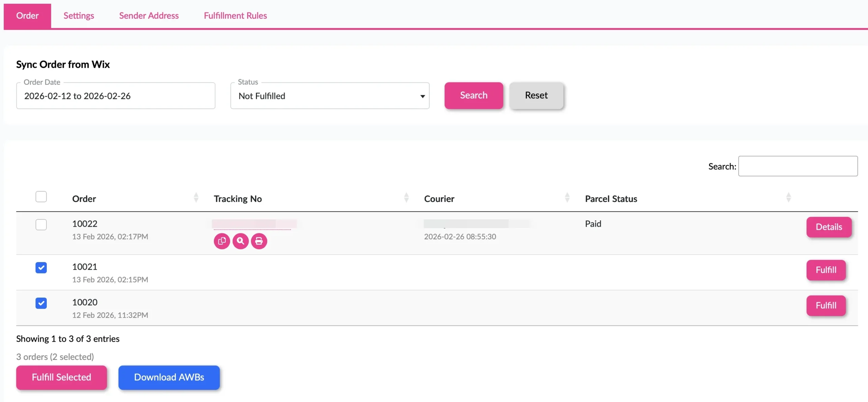Switch to the Settings tab
This screenshot has height=402, width=868.
tap(79, 16)
